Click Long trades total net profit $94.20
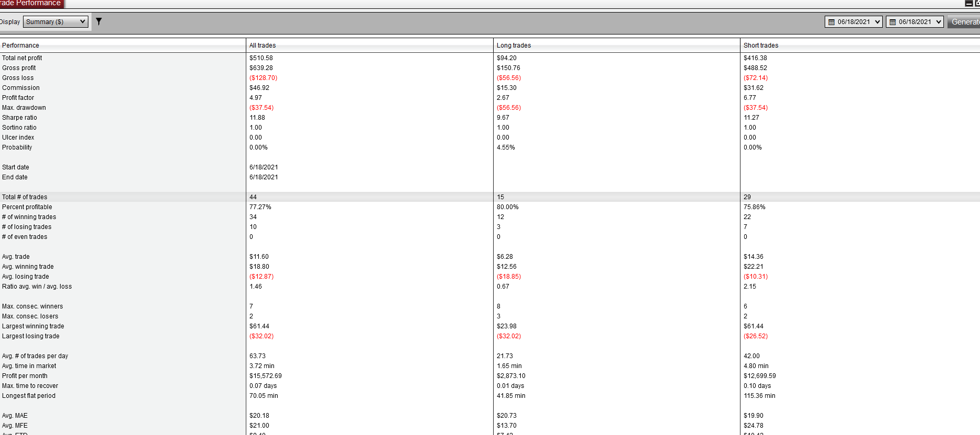The width and height of the screenshot is (980, 435). click(x=506, y=58)
